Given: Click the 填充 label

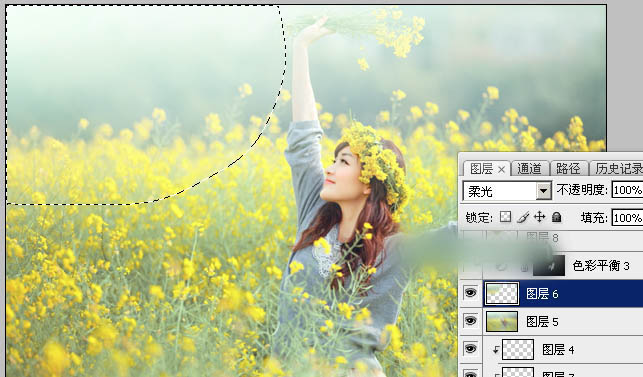Looking at the screenshot, I should (594, 217).
